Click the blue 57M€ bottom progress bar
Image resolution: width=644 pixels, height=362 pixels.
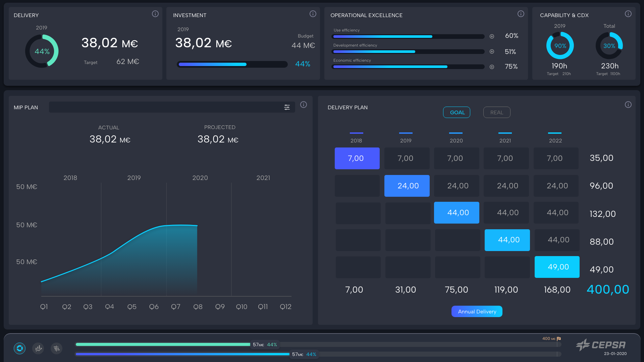click(182, 354)
